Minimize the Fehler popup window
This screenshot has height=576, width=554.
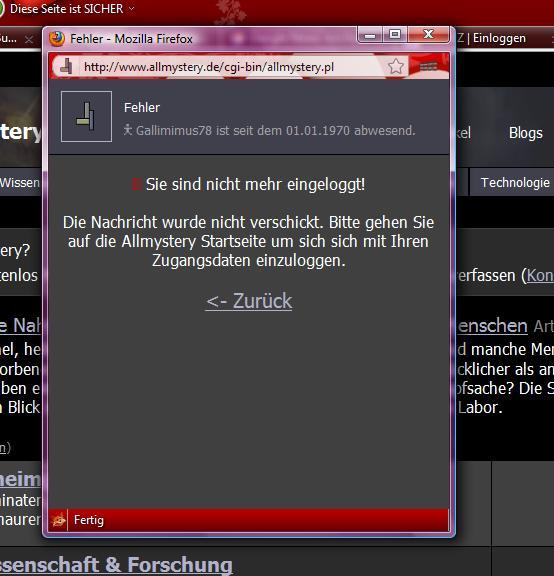click(370, 35)
